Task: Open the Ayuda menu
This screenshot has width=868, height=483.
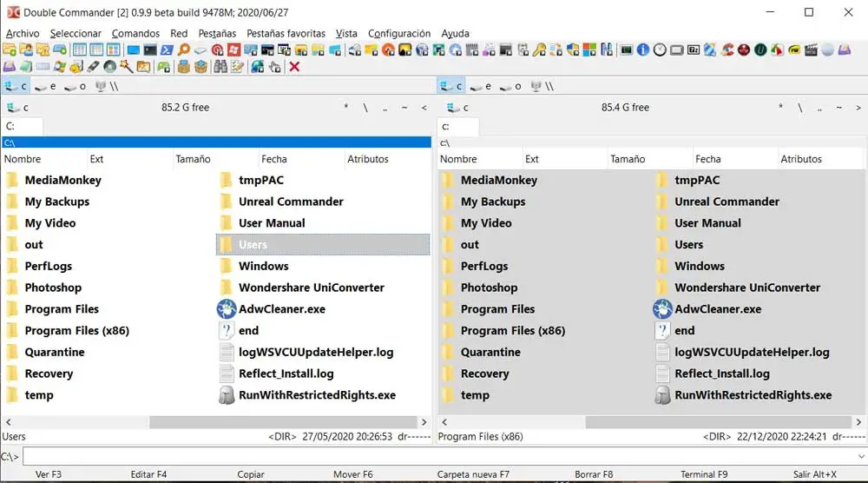Action: pyautogui.click(x=455, y=33)
